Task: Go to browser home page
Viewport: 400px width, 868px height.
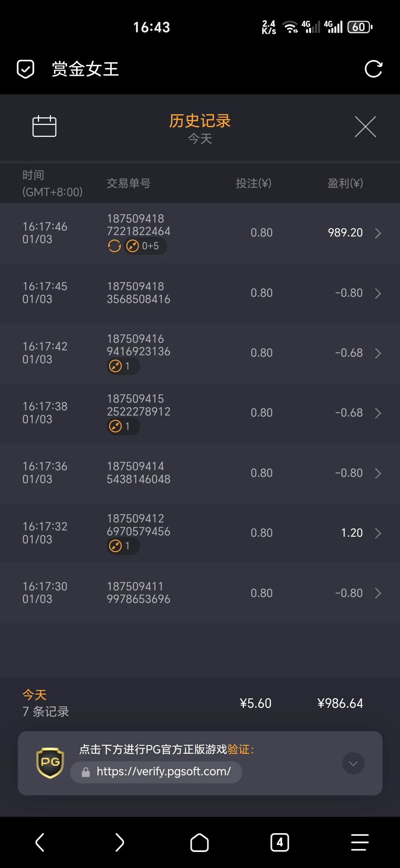Action: (x=199, y=843)
